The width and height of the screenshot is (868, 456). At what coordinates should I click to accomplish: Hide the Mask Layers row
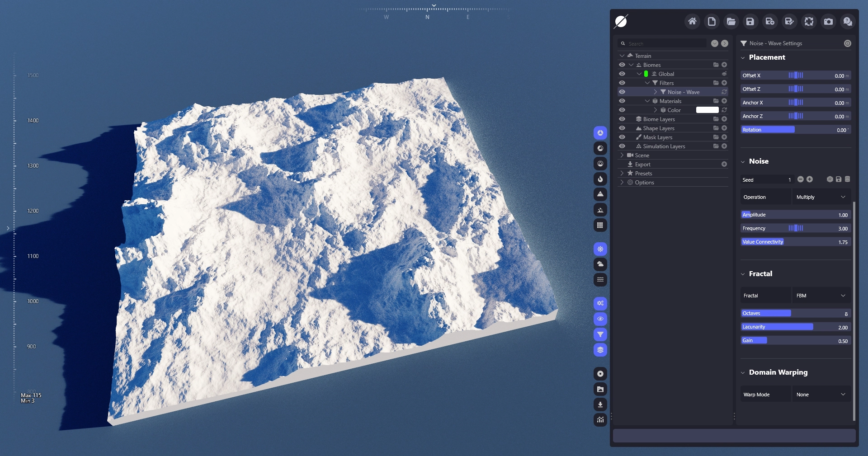click(622, 137)
